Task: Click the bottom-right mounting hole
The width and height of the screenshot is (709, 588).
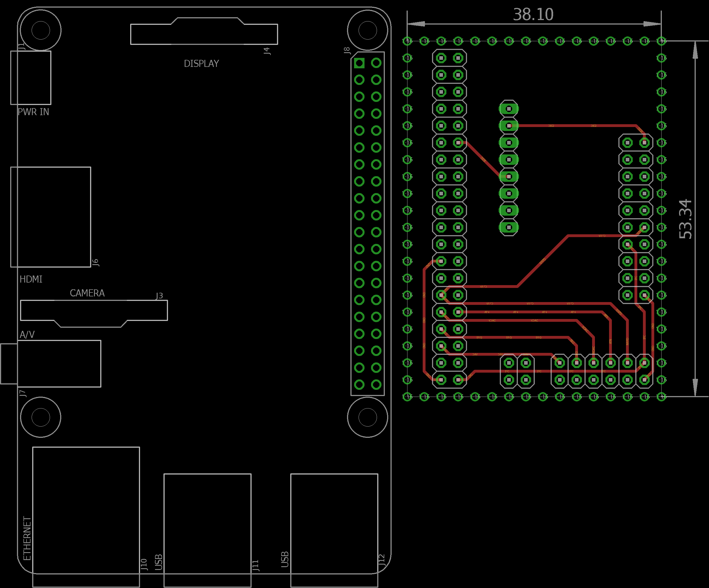Action: tap(367, 417)
